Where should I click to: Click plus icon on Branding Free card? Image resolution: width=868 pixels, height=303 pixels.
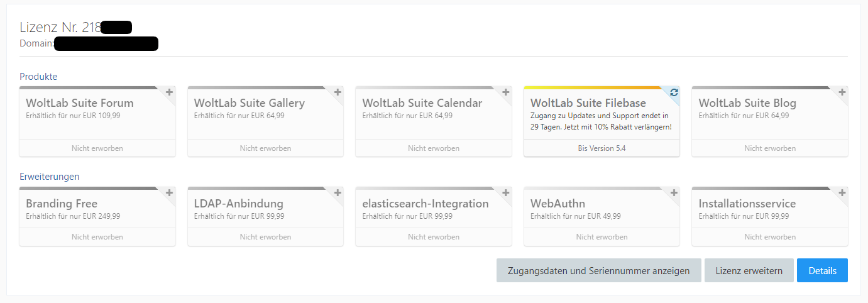coord(169,194)
